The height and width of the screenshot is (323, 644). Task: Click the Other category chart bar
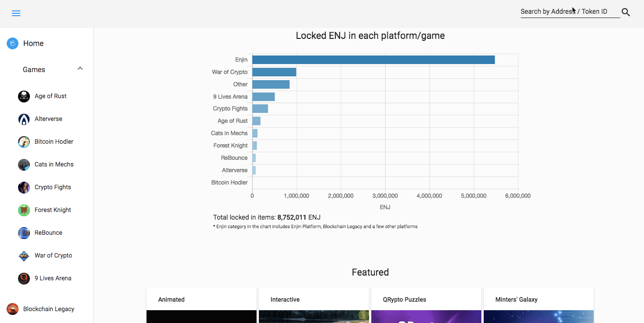click(x=271, y=84)
